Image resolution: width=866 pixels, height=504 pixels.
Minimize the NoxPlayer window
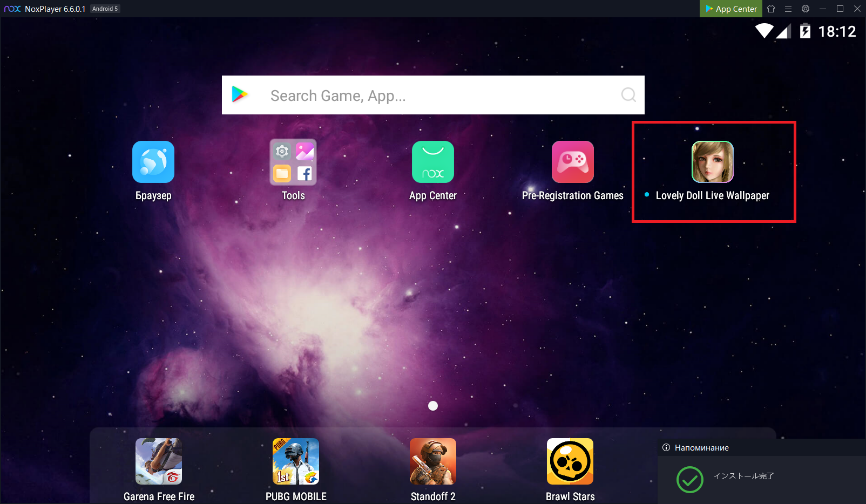pos(823,9)
